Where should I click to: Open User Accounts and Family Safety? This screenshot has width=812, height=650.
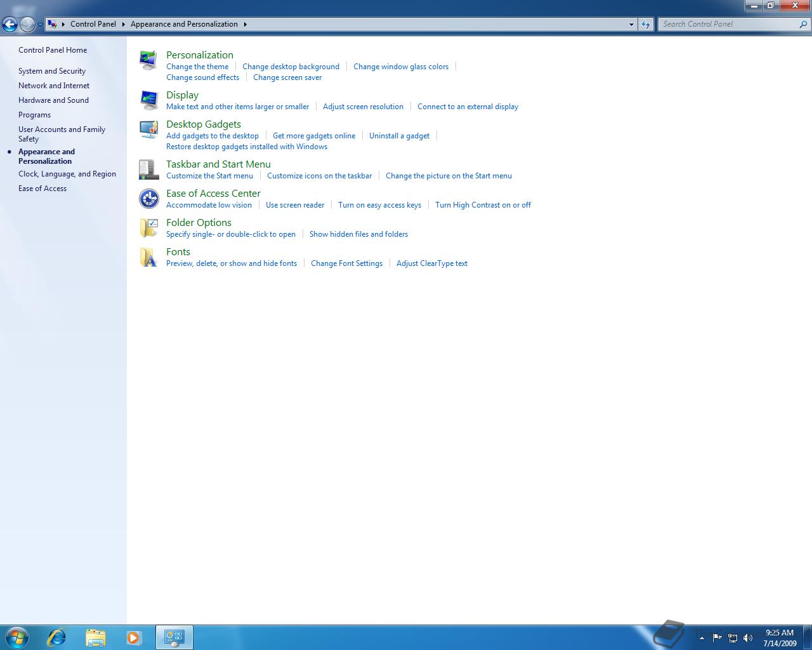tap(62, 134)
